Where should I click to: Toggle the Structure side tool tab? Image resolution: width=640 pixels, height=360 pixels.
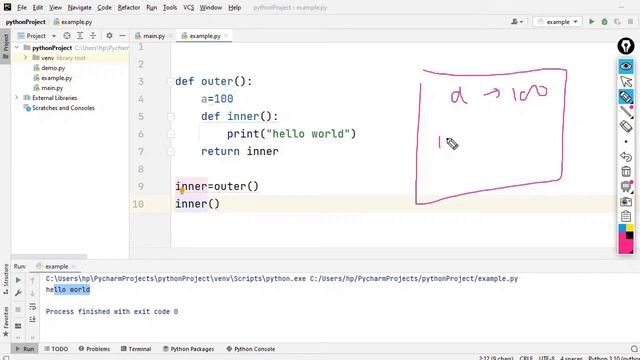tap(6, 280)
